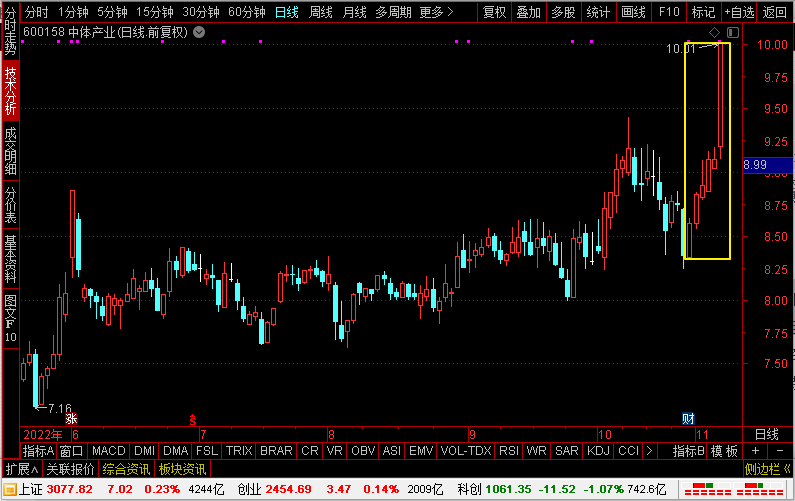This screenshot has width=795, height=501.
Task: Click the panel layout icon next to diamond
Action: 730,34
